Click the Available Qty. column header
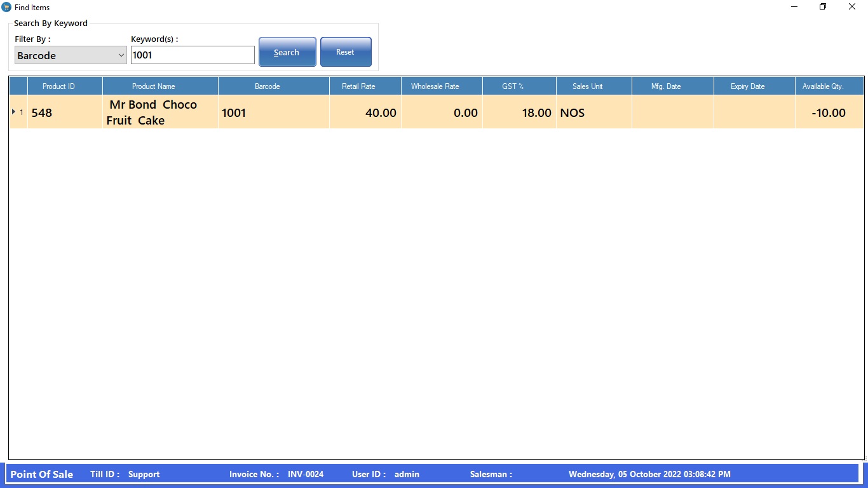 click(822, 86)
